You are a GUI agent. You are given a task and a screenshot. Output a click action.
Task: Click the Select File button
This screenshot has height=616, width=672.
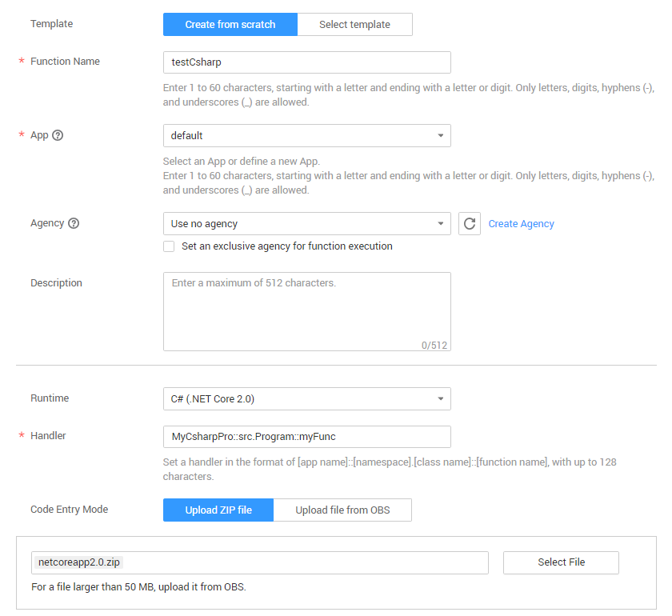tap(561, 562)
